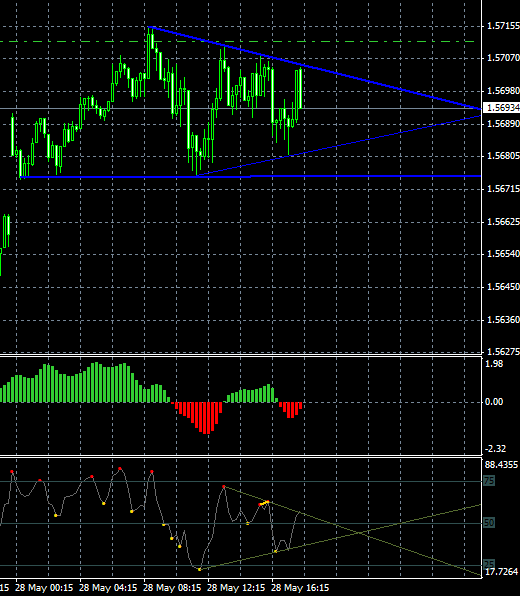This screenshot has height=596, width=520.
Task: Click the 1.56450 price axis label
Action: (503, 287)
